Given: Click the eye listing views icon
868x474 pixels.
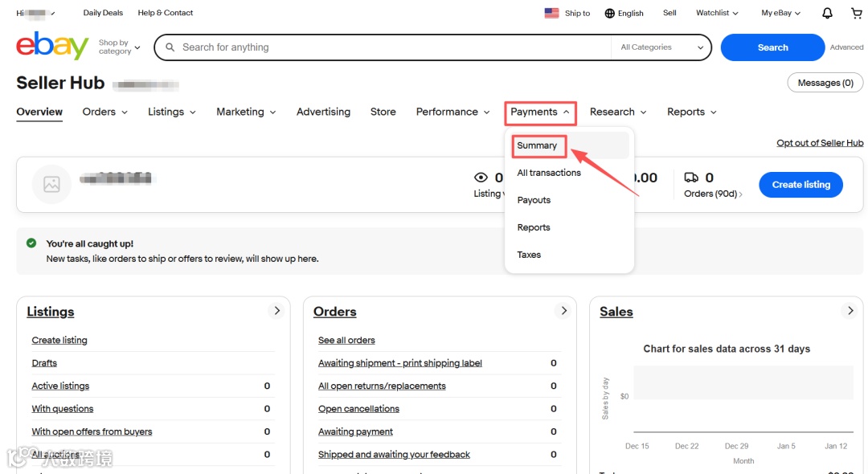Looking at the screenshot, I should coord(481,178).
